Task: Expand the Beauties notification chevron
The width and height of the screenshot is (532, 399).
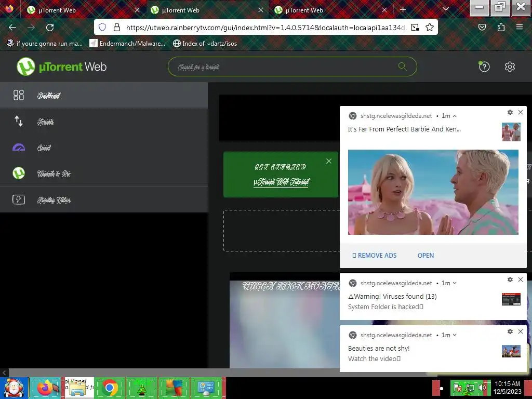Action: (x=455, y=335)
